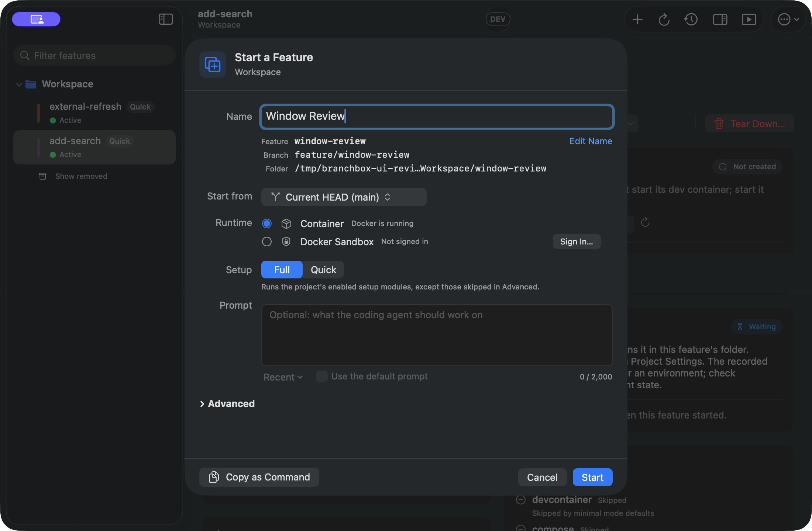812x531 pixels.
Task: Click the plus icon in toolbar
Action: point(637,19)
